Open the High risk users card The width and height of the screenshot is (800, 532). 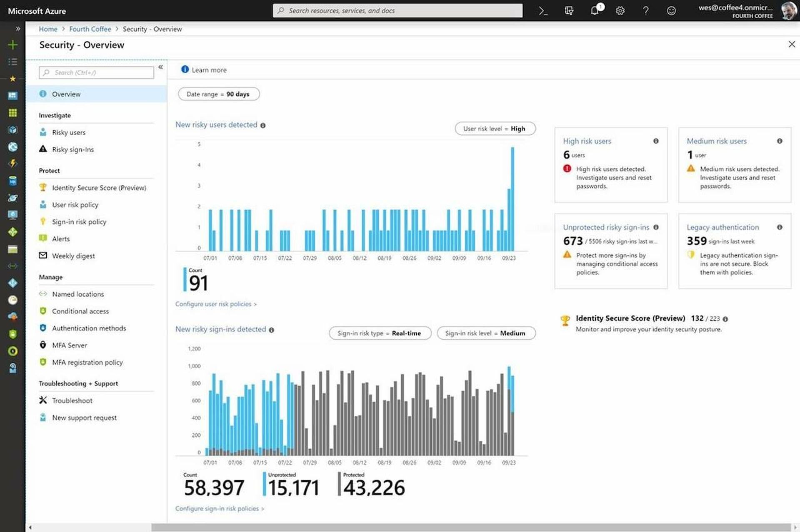tap(611, 165)
